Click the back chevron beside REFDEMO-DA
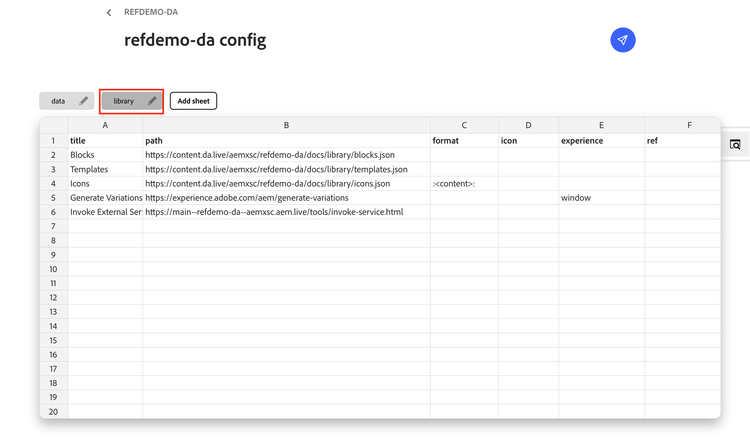Image resolution: width=750 pixels, height=443 pixels. click(109, 13)
